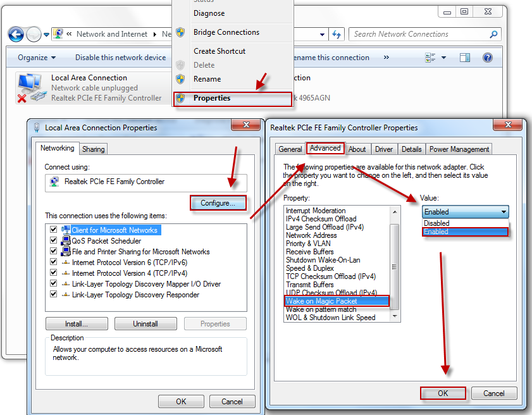The width and height of the screenshot is (532, 415).
Task: Click the Configure... button
Action: 218,203
